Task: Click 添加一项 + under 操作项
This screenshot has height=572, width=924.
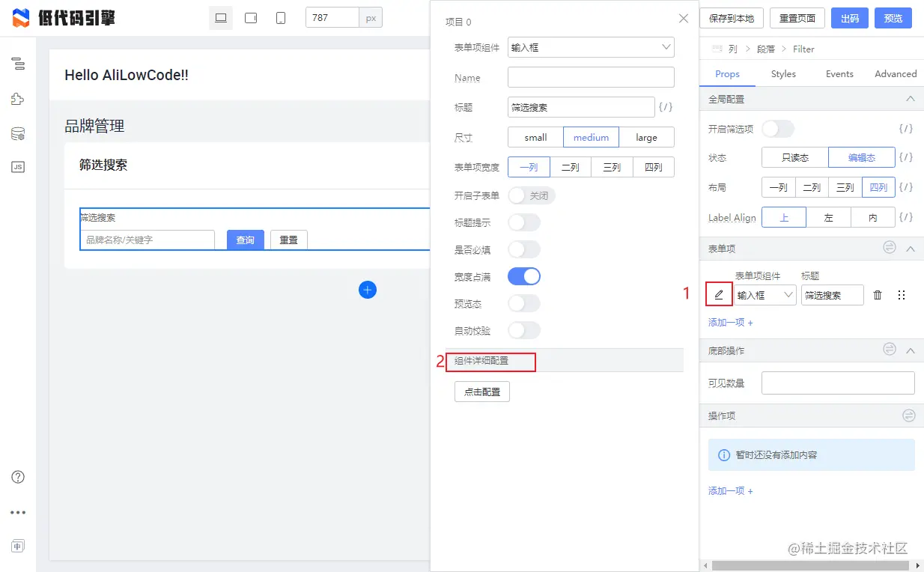Action: 731,491
